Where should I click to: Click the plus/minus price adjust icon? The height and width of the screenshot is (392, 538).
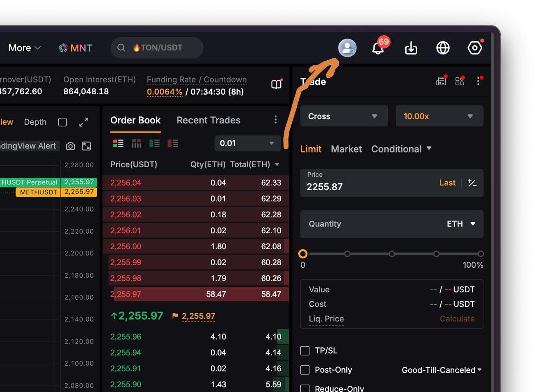(472, 183)
